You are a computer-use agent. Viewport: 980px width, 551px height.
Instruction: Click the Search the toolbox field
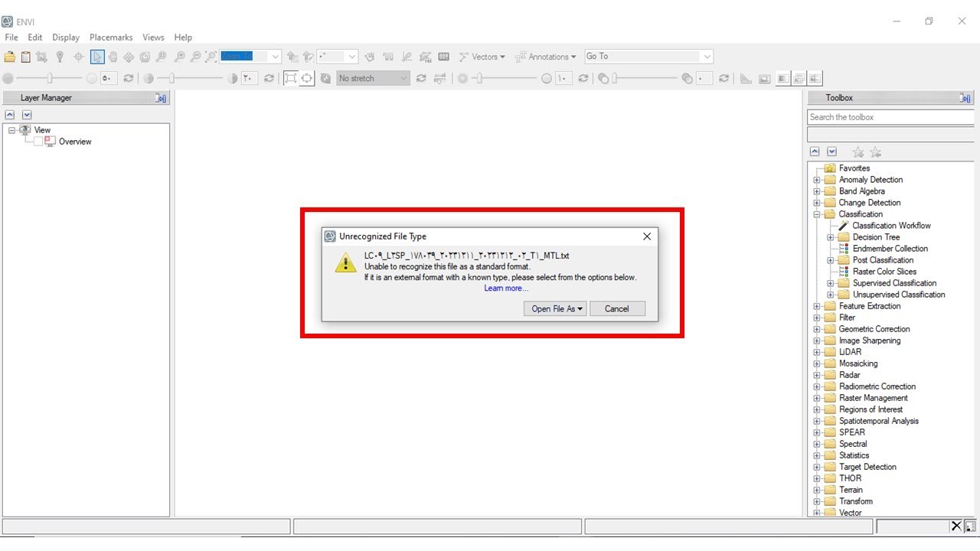click(x=890, y=117)
